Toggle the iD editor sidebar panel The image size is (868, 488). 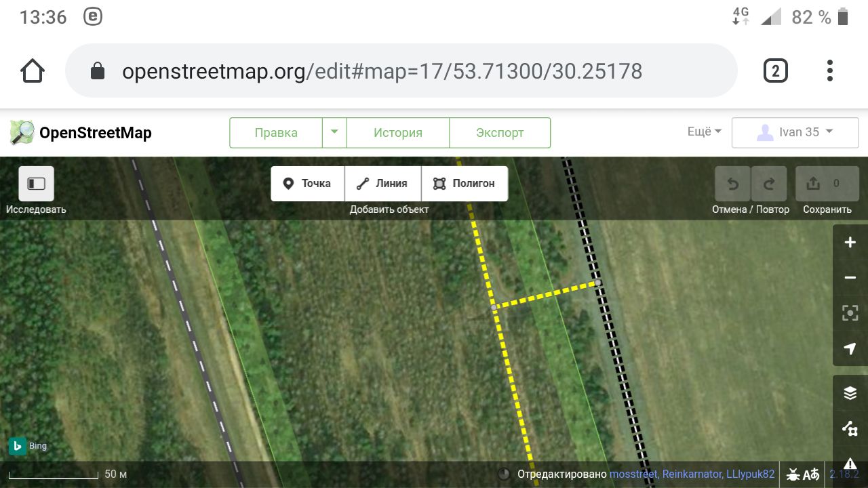click(x=36, y=184)
